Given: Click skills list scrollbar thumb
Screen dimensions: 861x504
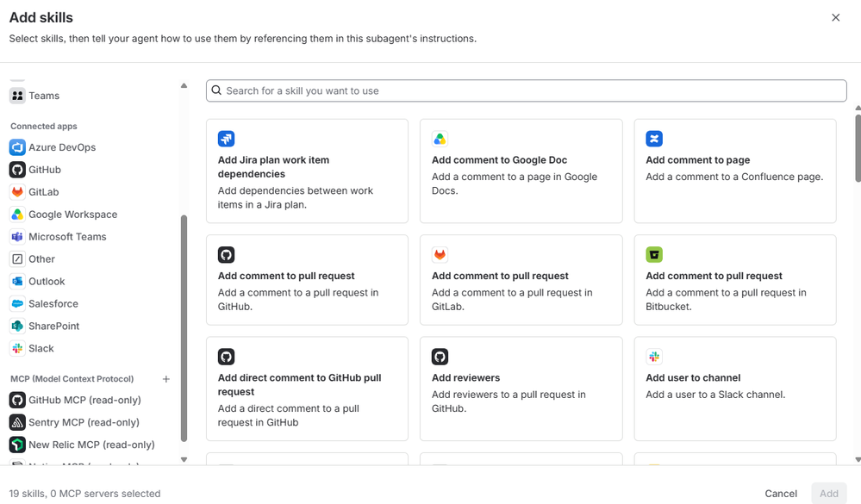Looking at the screenshot, I should pos(858,147).
